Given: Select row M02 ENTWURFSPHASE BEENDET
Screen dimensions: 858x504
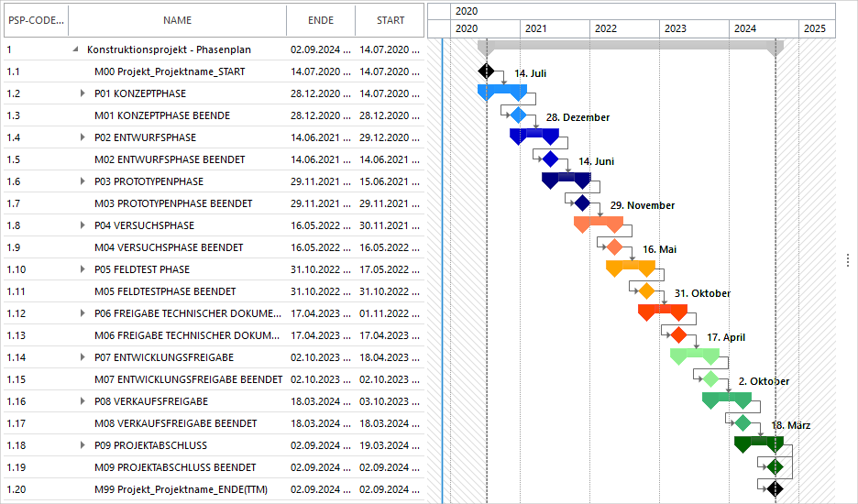Looking at the screenshot, I should click(214, 159).
